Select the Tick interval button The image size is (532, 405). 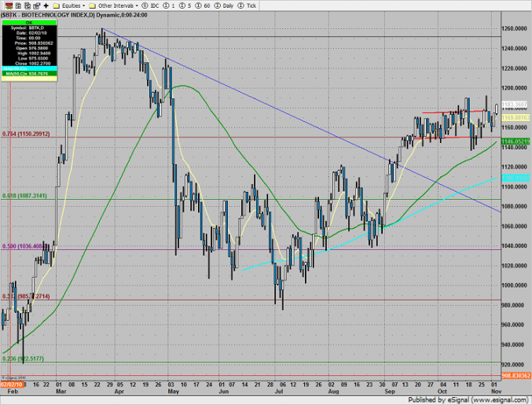pyautogui.click(x=247, y=6)
